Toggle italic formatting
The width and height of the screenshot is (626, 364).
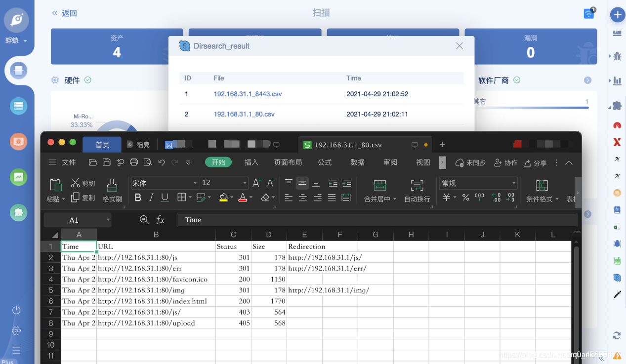point(151,198)
